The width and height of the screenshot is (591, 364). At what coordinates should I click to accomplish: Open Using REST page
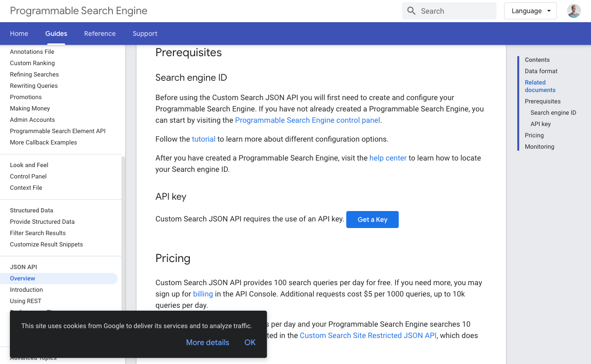pos(26,301)
